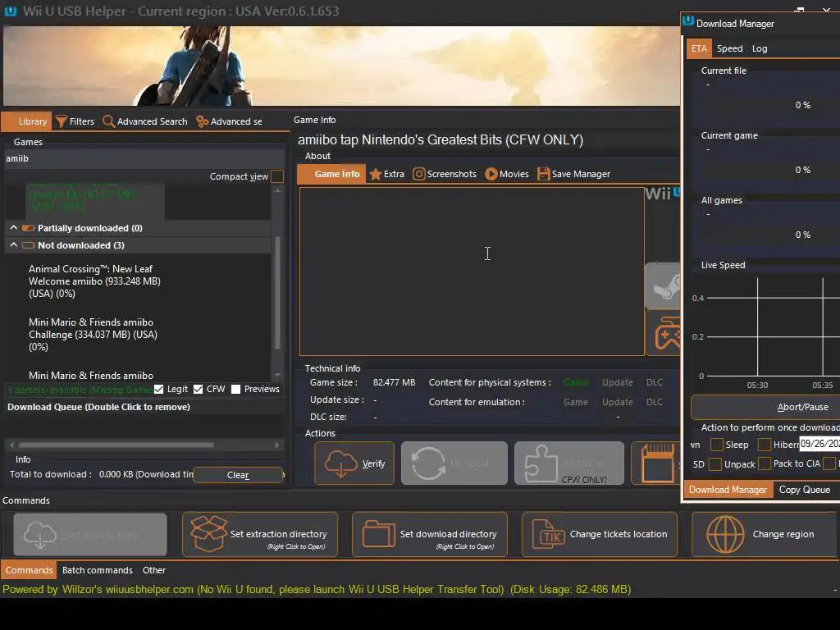The width and height of the screenshot is (840, 630).
Task: Click the Clear queue button
Action: point(238,475)
